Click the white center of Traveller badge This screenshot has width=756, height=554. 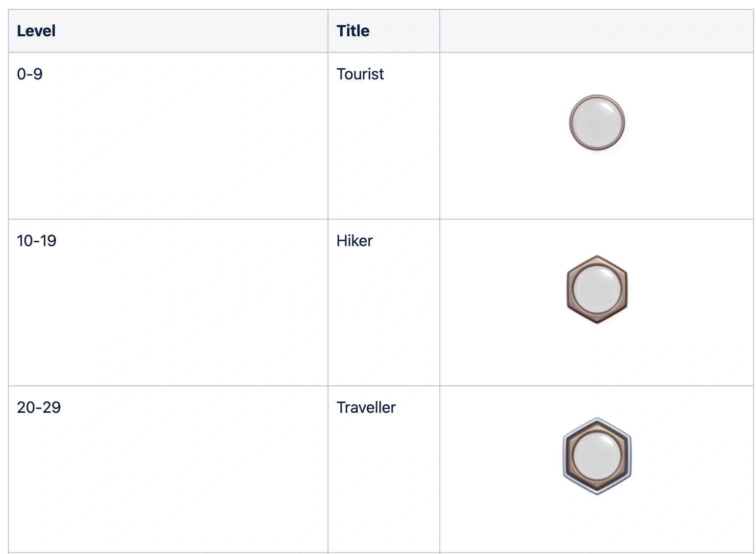pyautogui.click(x=597, y=456)
